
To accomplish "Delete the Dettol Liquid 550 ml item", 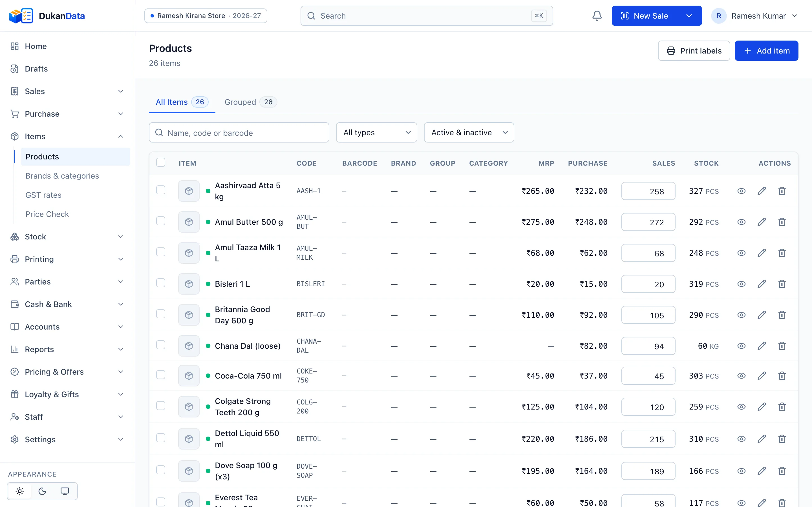I will [782, 439].
